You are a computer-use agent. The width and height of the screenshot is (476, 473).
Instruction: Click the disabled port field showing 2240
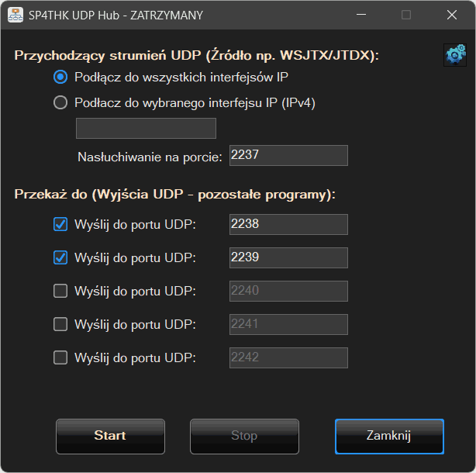(x=288, y=291)
